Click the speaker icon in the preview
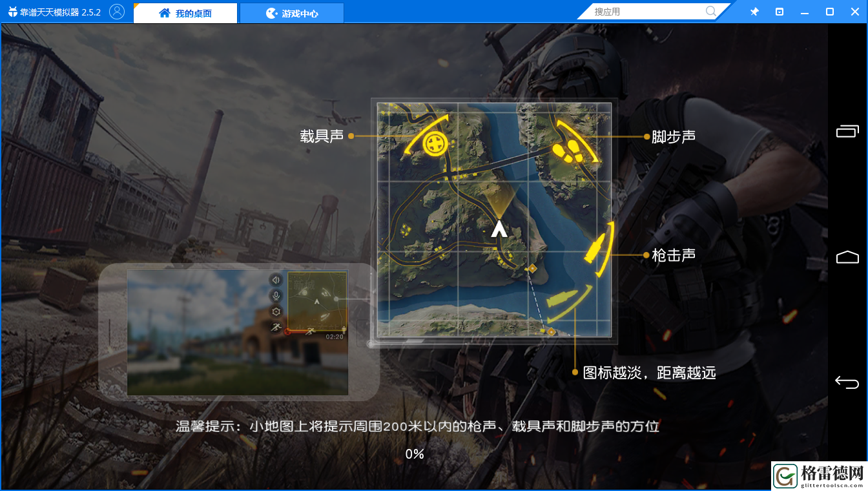The height and width of the screenshot is (491, 868). click(276, 280)
